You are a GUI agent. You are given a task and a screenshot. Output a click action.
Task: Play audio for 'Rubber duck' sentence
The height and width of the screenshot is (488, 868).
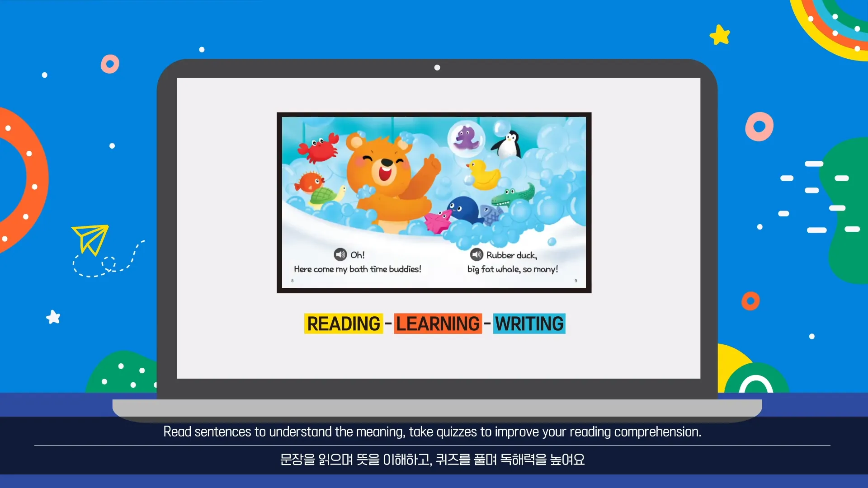(x=476, y=255)
